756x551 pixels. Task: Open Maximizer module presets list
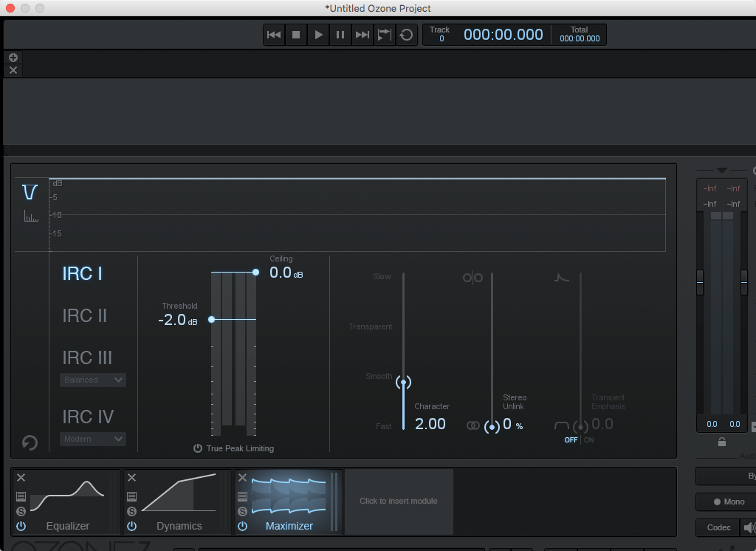point(242,496)
